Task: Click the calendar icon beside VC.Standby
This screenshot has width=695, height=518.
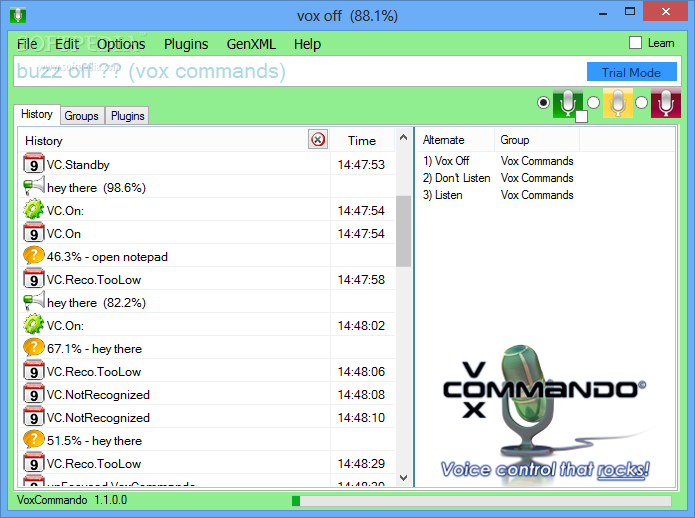Action: [34, 164]
